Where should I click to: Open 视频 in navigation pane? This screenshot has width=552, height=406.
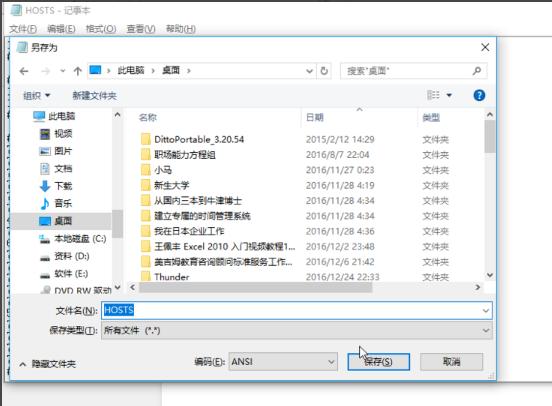pyautogui.click(x=63, y=134)
